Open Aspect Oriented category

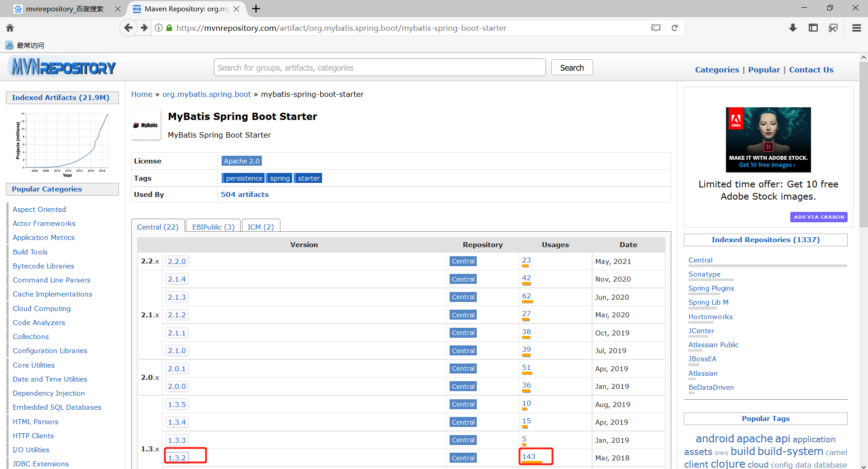coord(39,209)
